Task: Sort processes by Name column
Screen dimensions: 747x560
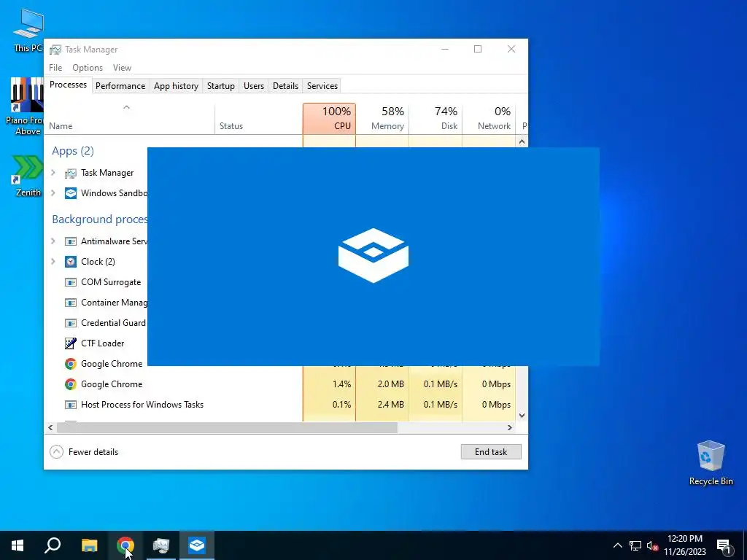Action: 129,119
